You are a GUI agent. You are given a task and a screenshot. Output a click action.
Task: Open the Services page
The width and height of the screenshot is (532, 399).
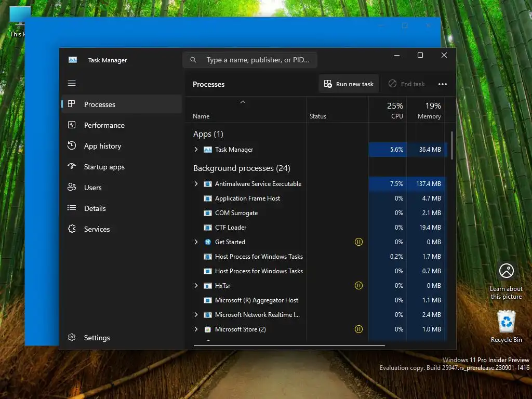point(122,229)
